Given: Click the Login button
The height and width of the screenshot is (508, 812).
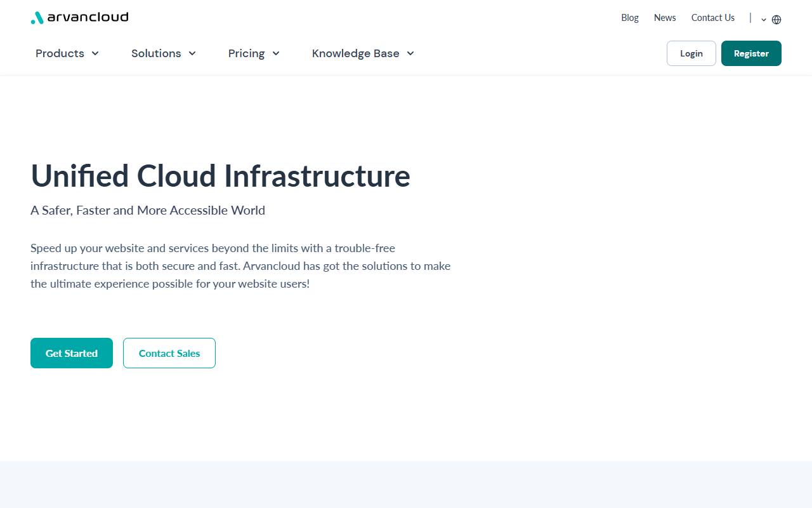Looking at the screenshot, I should [691, 53].
